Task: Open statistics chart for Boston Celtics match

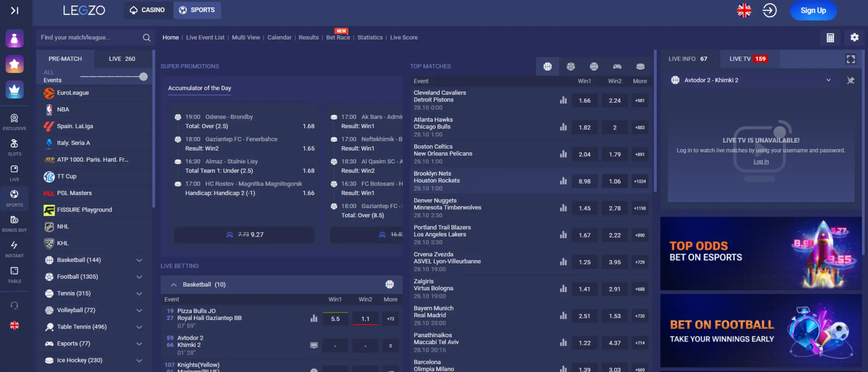Action: tap(563, 154)
